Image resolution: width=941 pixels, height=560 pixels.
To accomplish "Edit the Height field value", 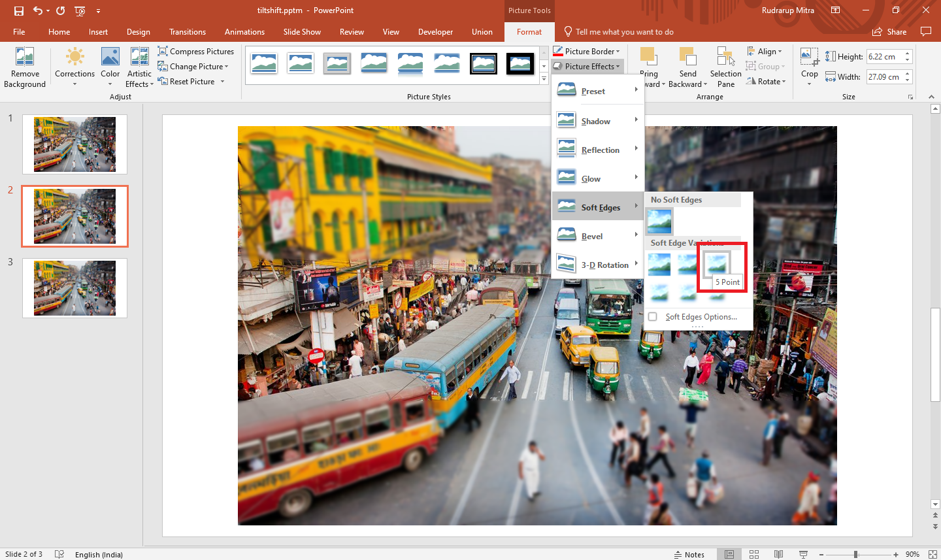I will tap(883, 57).
